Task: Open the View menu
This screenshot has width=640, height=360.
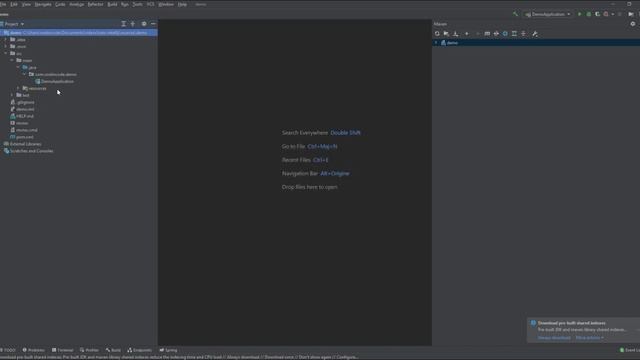Action: 26,4
